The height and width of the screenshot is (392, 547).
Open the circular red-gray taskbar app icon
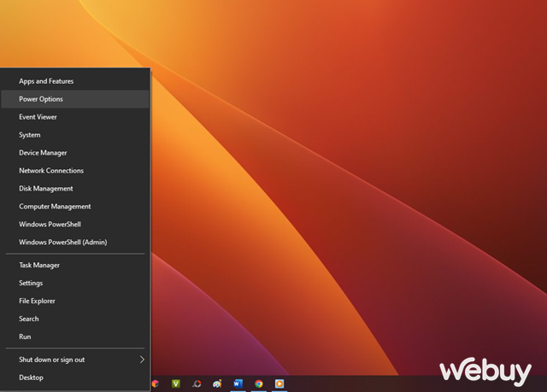[x=197, y=383]
